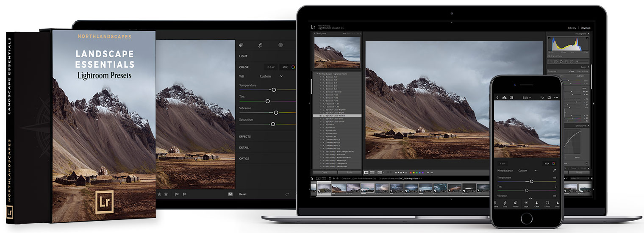Screen dimensions: 644x233
Task: Open the three-dot menu on phone
Action: [x=556, y=97]
